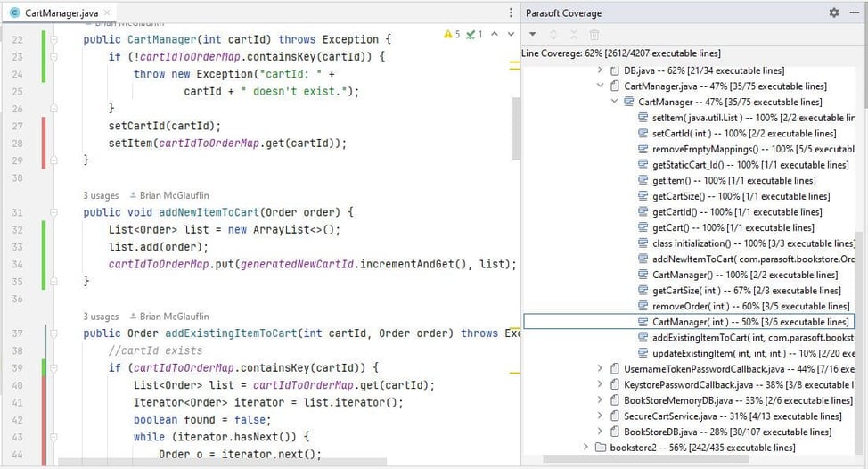Select setItem( java.util.List ) coverage row
This screenshot has width=868, height=469.
pyautogui.click(x=746, y=118)
